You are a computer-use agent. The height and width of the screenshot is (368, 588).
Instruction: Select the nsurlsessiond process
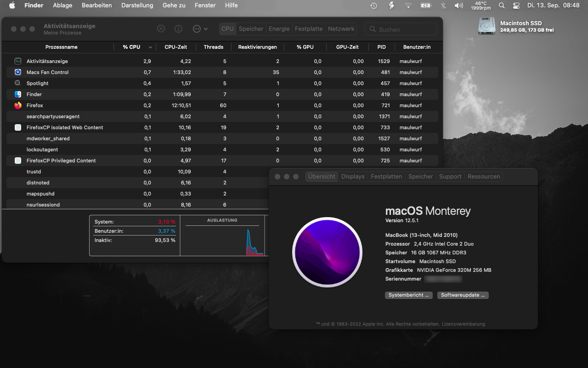[x=138, y=205]
